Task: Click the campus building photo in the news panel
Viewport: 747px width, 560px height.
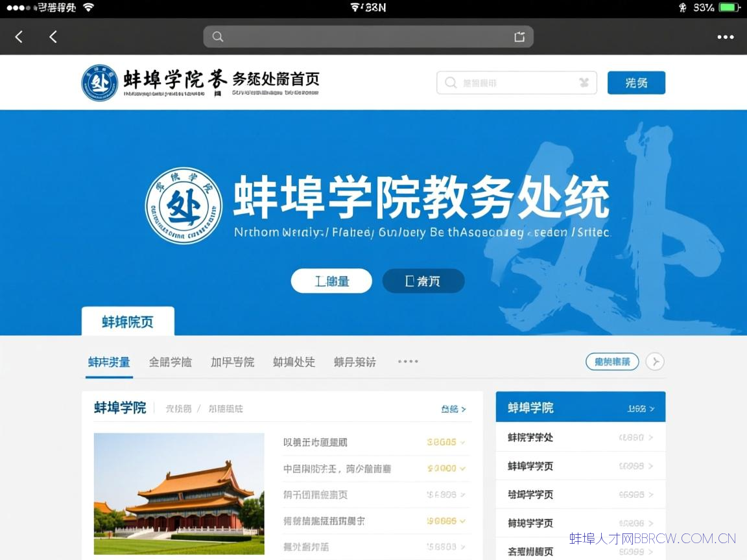Action: click(x=179, y=494)
